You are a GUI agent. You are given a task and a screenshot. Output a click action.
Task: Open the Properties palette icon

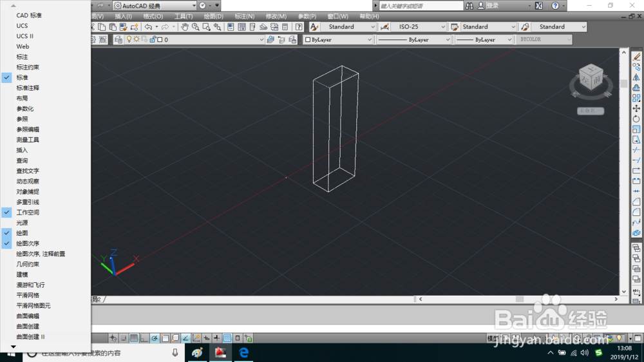(x=231, y=27)
